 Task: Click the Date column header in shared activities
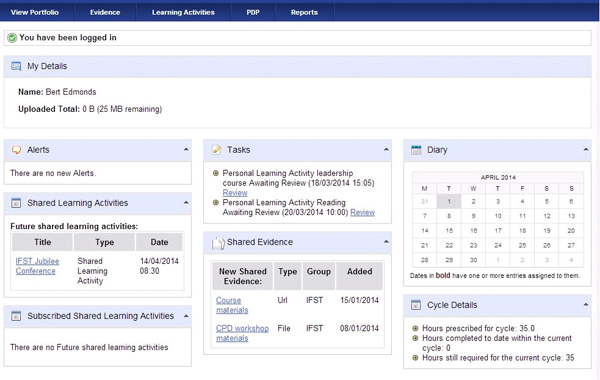tap(159, 242)
